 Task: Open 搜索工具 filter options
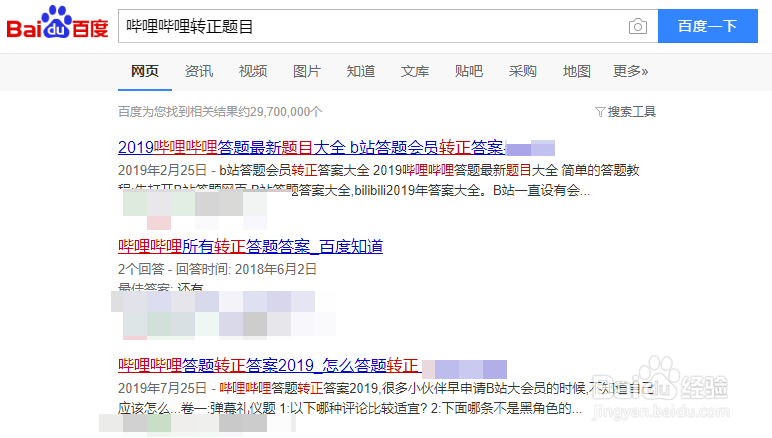[625, 112]
